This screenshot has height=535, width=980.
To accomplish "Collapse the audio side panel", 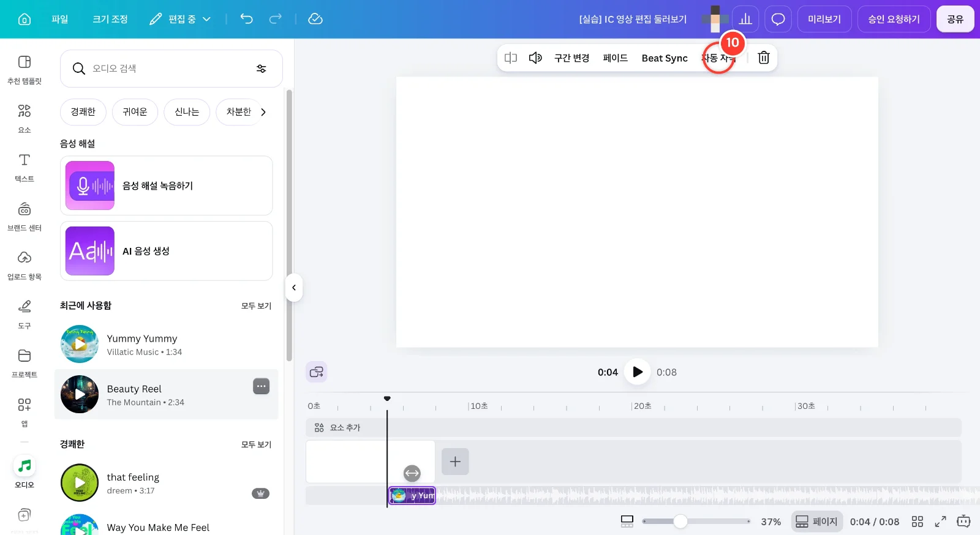I will click(x=294, y=288).
